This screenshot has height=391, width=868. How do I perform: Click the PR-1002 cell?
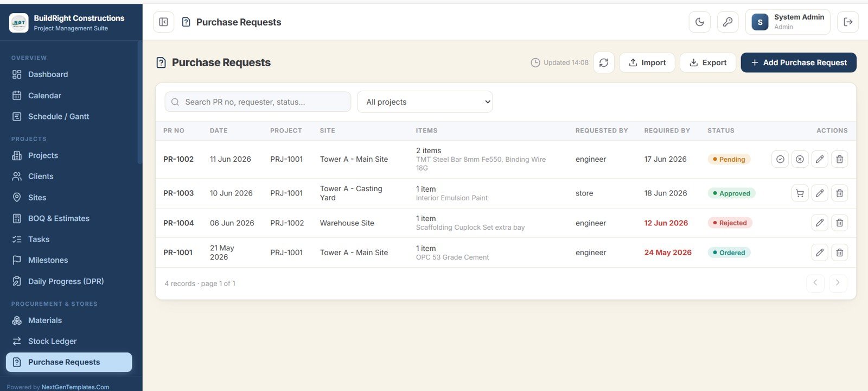tap(178, 159)
